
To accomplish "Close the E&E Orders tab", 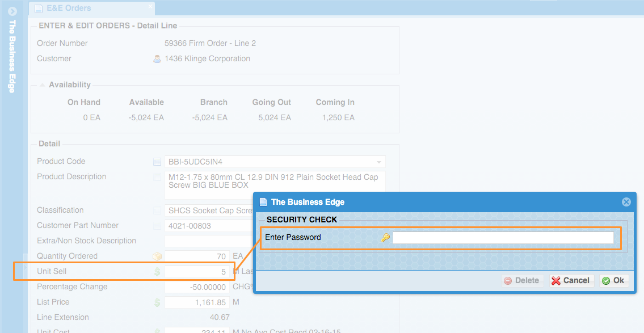I will click(x=150, y=6).
